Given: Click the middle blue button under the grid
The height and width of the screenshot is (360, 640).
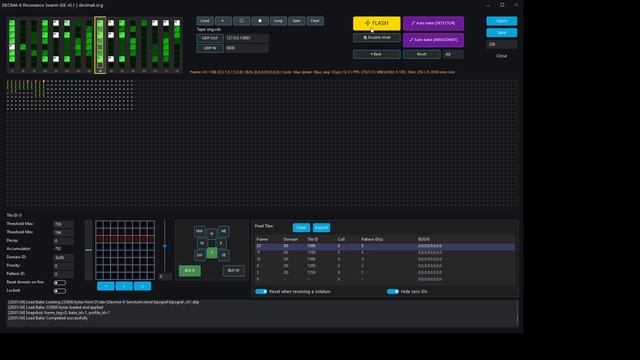Looking at the screenshot, I should [124, 286].
